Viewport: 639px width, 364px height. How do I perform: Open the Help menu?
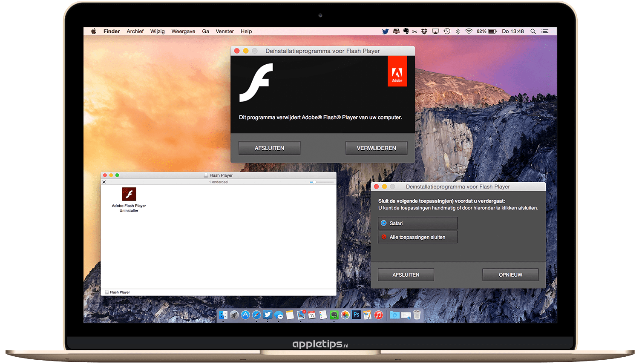tap(246, 31)
